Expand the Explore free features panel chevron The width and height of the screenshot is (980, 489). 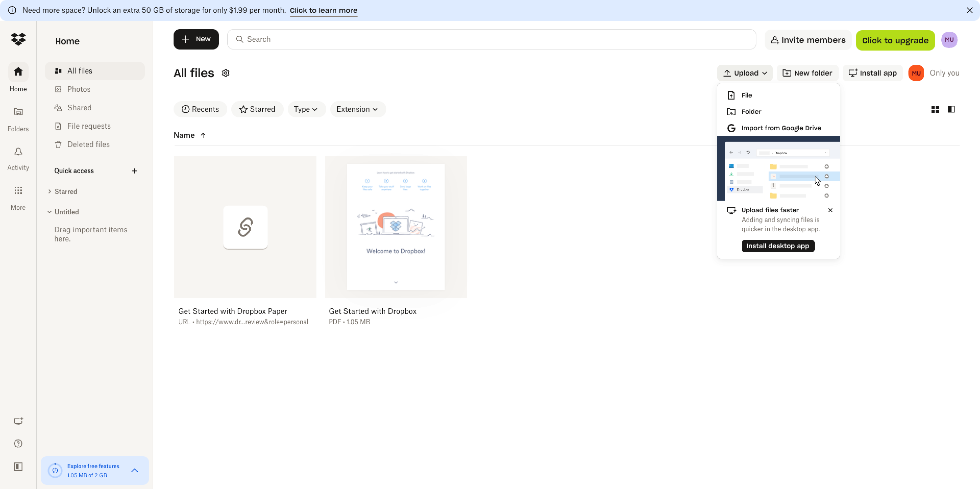(x=135, y=470)
